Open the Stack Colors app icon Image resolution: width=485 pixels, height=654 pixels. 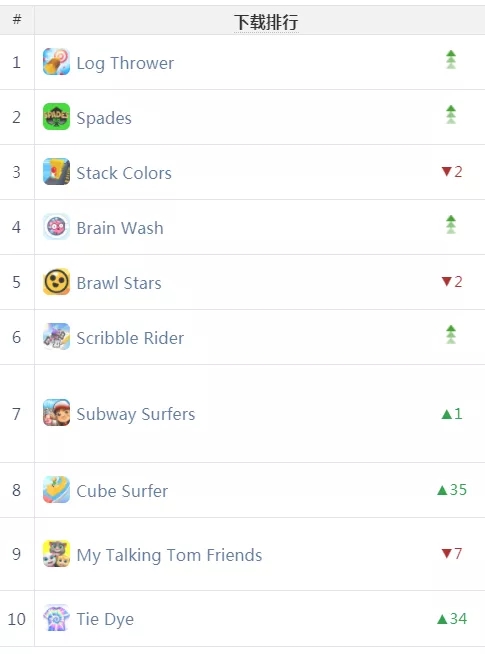[56, 172]
